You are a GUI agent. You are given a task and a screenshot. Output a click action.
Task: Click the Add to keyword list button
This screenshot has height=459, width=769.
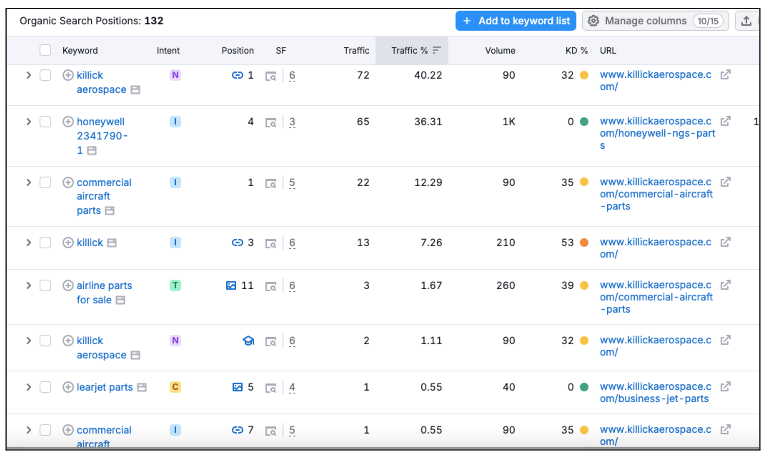click(x=514, y=21)
